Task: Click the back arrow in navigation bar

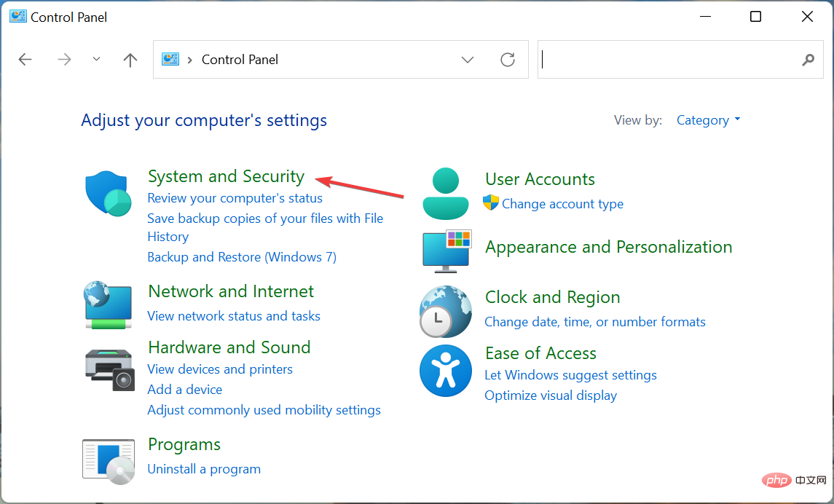Action: (25, 59)
